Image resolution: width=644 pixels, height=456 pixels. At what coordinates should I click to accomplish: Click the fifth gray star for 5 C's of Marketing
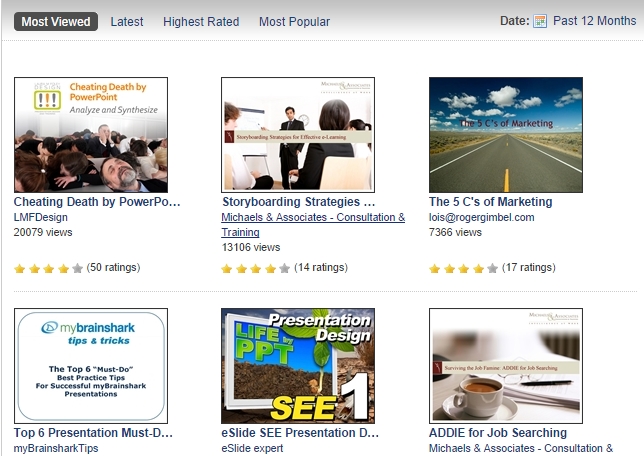pos(492,269)
